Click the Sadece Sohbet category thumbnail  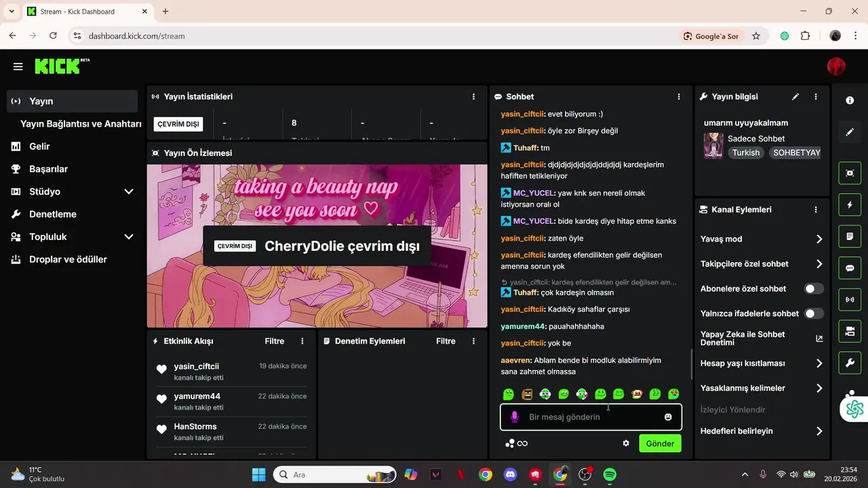click(x=713, y=146)
